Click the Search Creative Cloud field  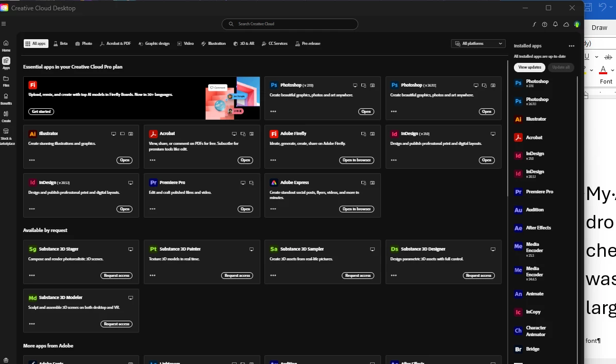click(290, 24)
